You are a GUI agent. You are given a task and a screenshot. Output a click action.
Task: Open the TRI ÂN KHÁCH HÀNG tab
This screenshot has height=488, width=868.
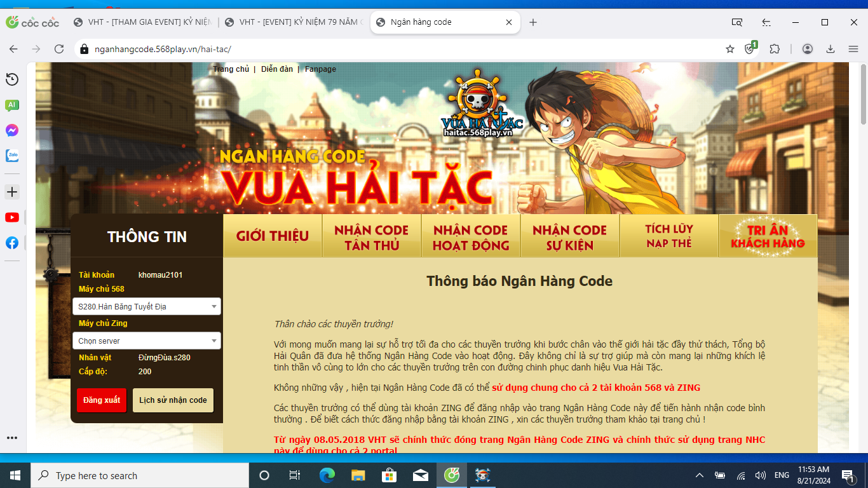768,236
